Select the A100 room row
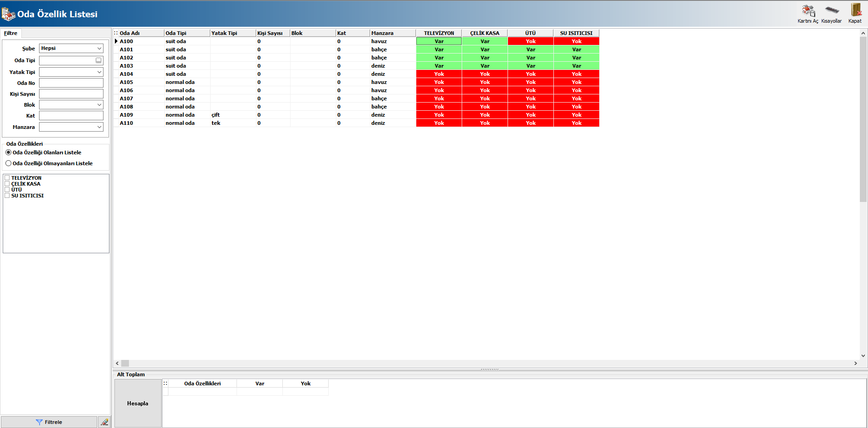 tap(356, 41)
